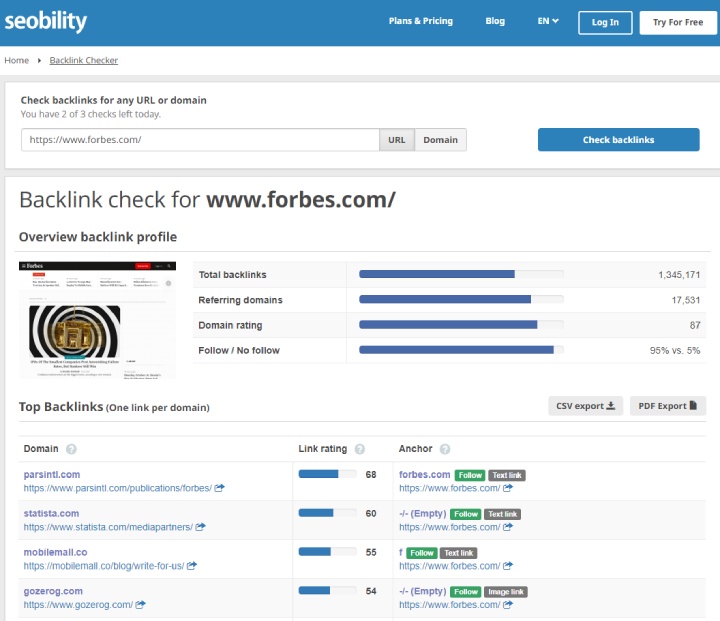Open mobilemall.co write-for-us URL
This screenshot has width=720, height=621.
pyautogui.click(x=104, y=565)
